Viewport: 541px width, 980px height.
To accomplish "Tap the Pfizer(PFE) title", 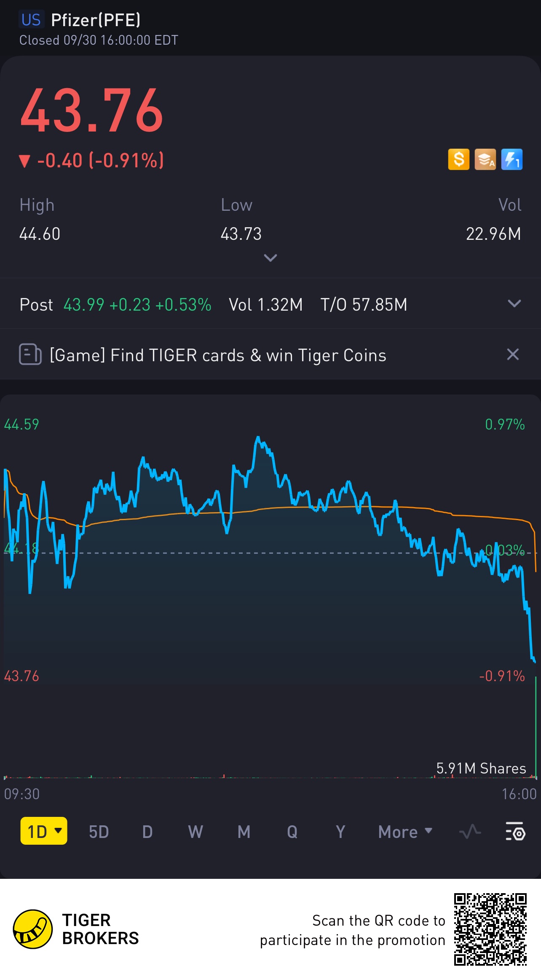I will click(x=96, y=20).
